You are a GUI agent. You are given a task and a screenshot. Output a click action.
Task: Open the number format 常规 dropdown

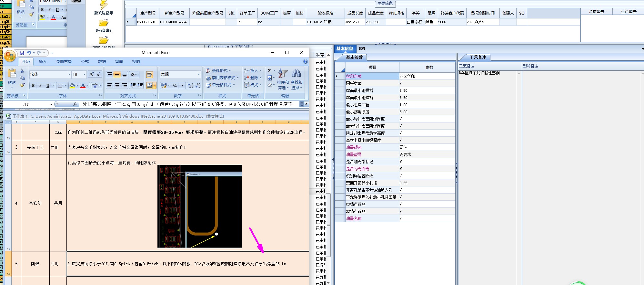click(x=199, y=74)
